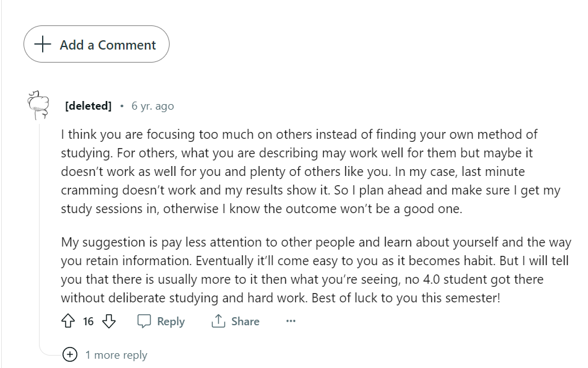Open the [deleted] username link
Screen dimensions: 588x368
tap(89, 106)
